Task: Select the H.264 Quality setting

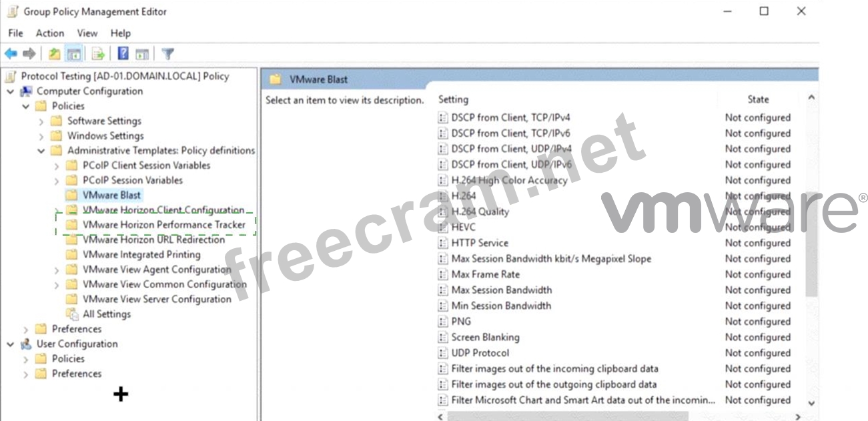Action: pos(480,212)
